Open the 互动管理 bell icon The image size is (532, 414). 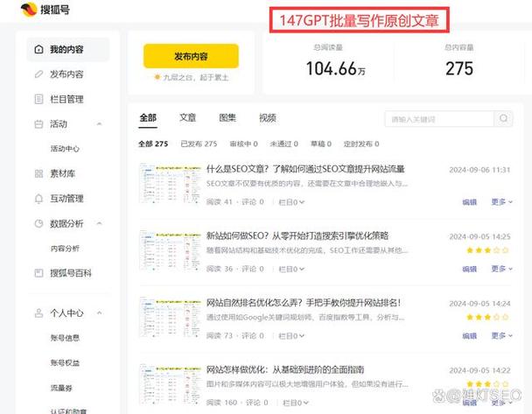(x=38, y=199)
